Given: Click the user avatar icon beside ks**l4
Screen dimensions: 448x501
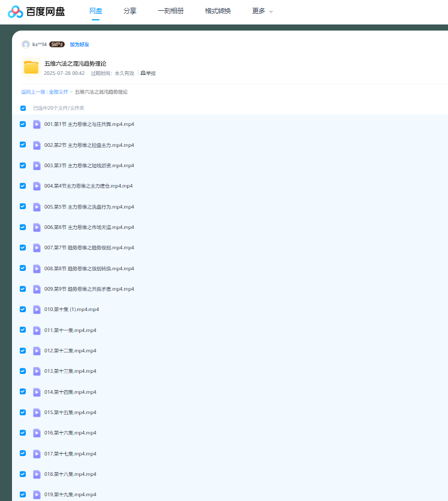Looking at the screenshot, I should pyautogui.click(x=26, y=44).
